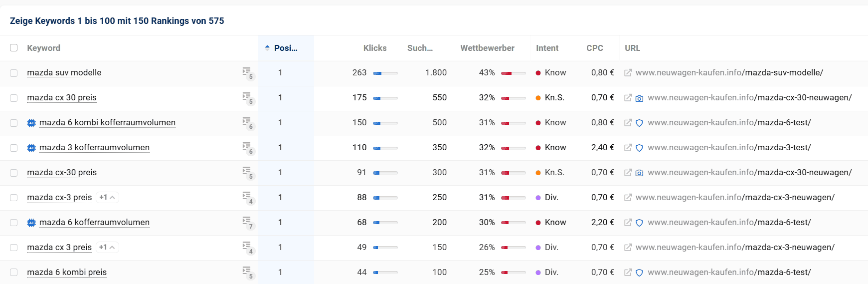868x284 pixels.
Task: Sort table by Such... column
Action: click(x=420, y=48)
